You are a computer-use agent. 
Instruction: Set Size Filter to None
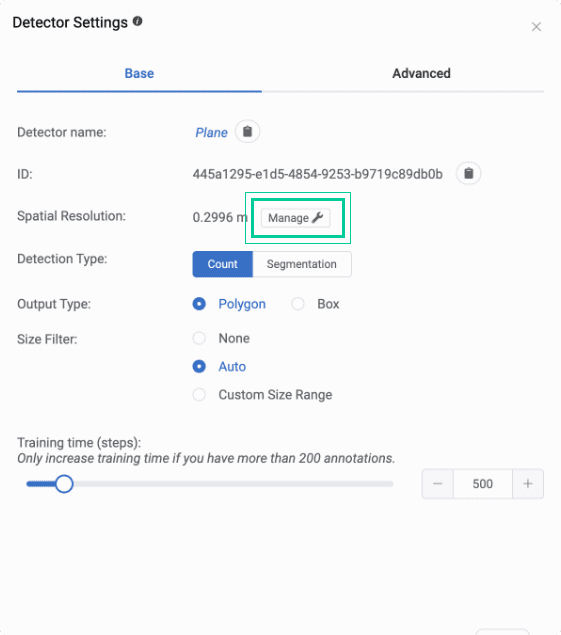(x=221, y=338)
